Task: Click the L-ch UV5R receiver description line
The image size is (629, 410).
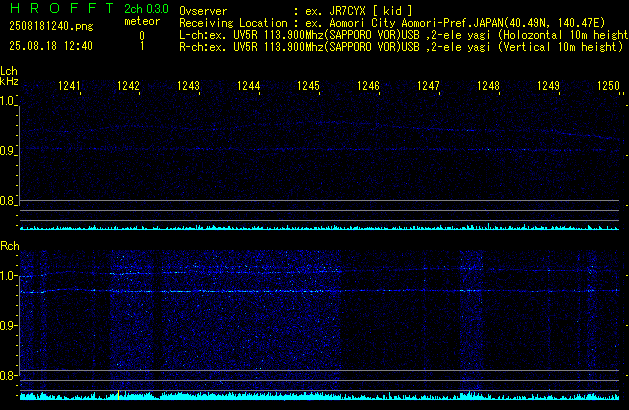Action: [404, 35]
